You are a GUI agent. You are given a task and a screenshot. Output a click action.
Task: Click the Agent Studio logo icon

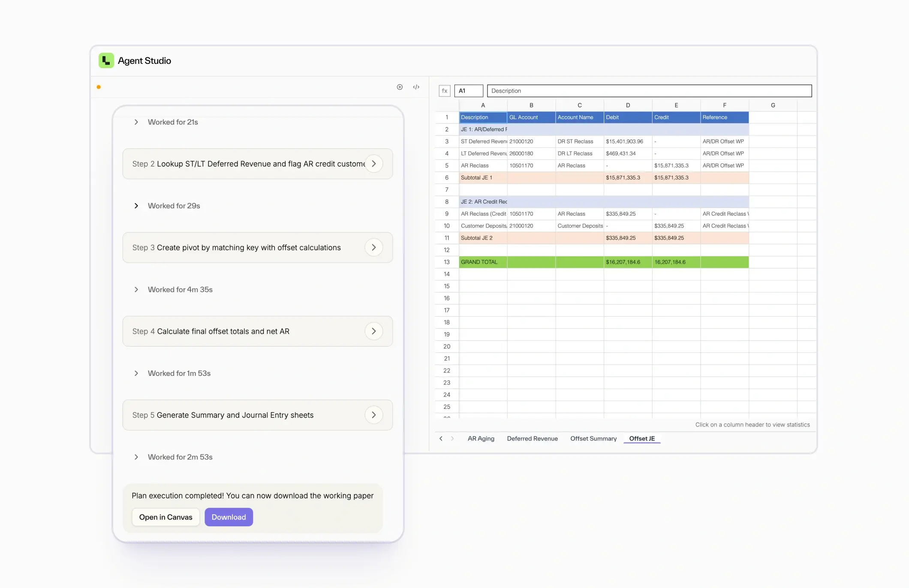(x=106, y=60)
